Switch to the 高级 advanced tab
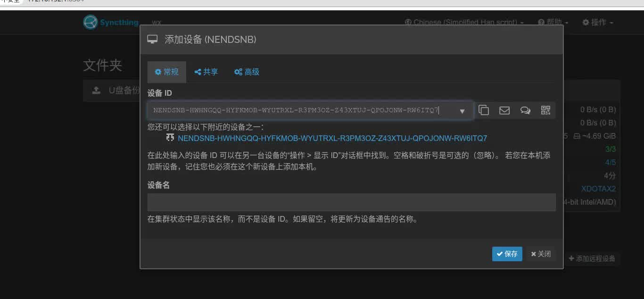The height and width of the screenshot is (299, 644). click(x=247, y=72)
